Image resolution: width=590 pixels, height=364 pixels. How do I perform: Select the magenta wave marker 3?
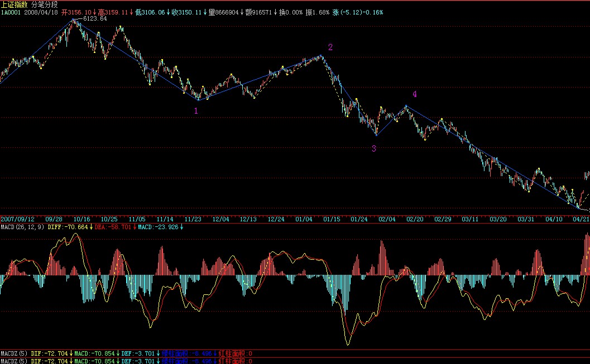point(373,148)
